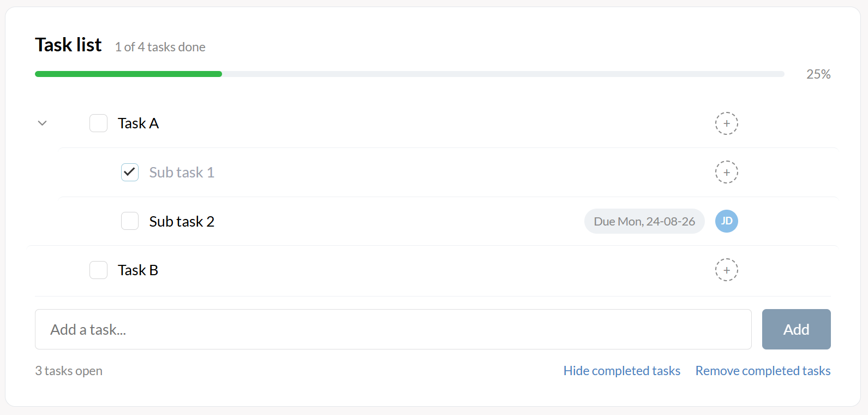
Task: Click the assign-user plus icon for Task A
Action: [x=727, y=123]
